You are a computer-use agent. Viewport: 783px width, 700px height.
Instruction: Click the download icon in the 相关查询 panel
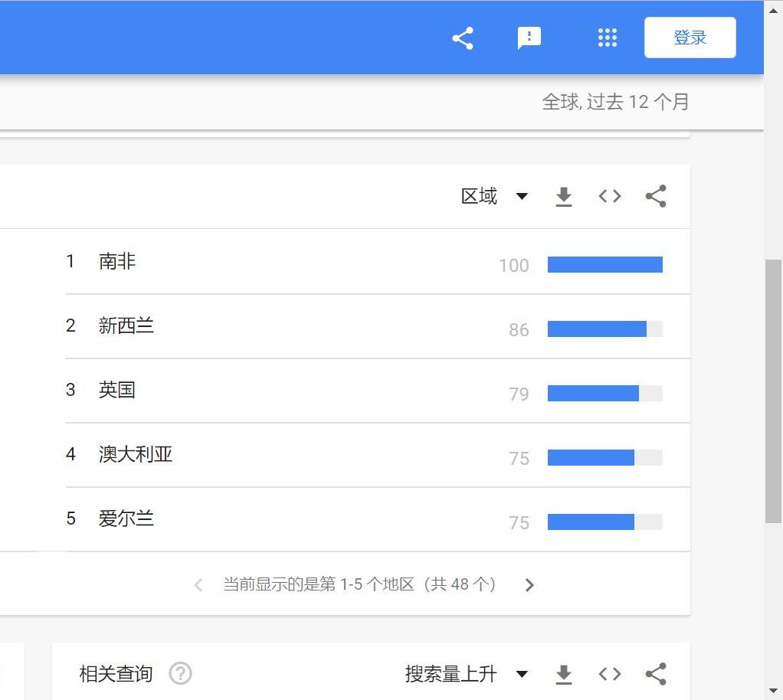coord(564,674)
